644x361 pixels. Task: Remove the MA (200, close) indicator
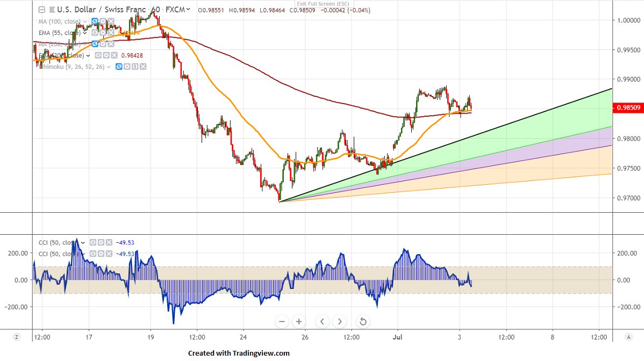tap(111, 44)
